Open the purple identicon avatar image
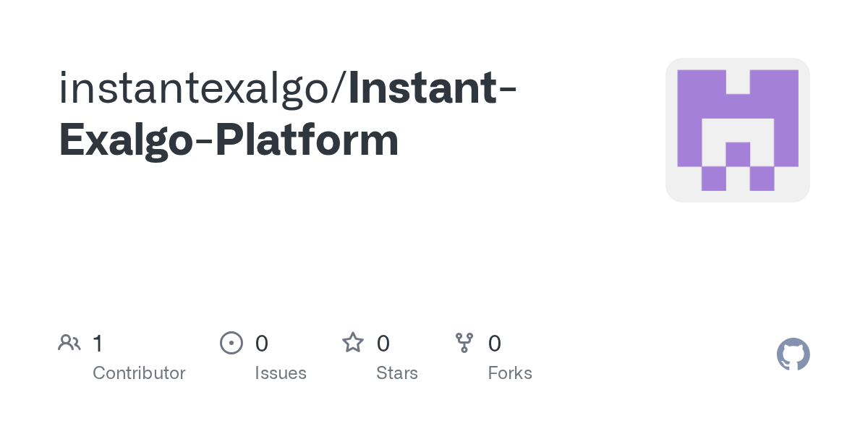This screenshot has height=434, width=868. 737,130
